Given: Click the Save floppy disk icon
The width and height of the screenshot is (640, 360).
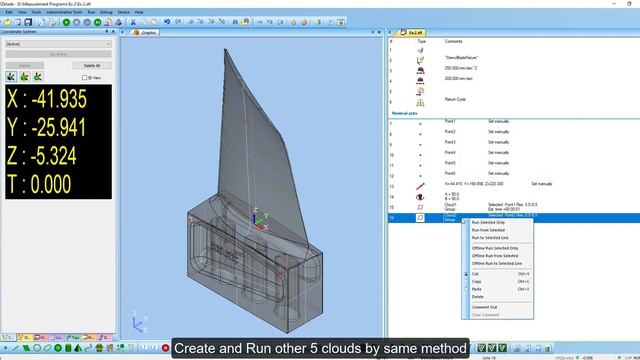Looking at the screenshot, I should (x=28, y=22).
